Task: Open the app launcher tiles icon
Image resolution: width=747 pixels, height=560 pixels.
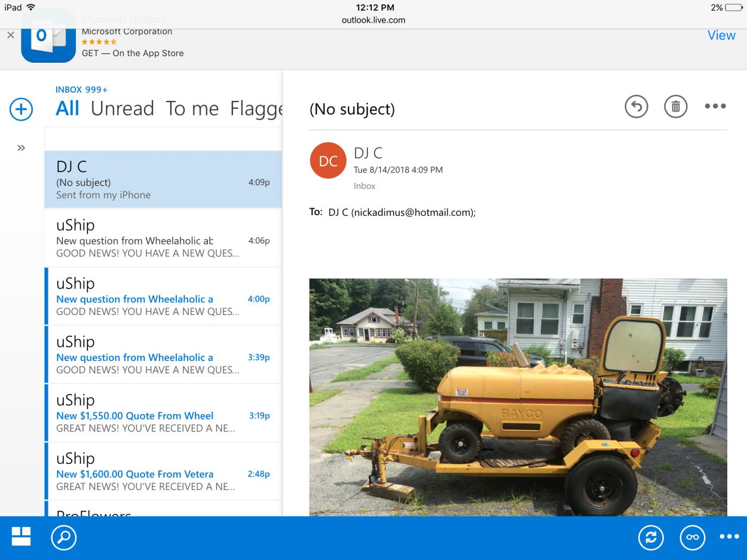Action: (22, 537)
